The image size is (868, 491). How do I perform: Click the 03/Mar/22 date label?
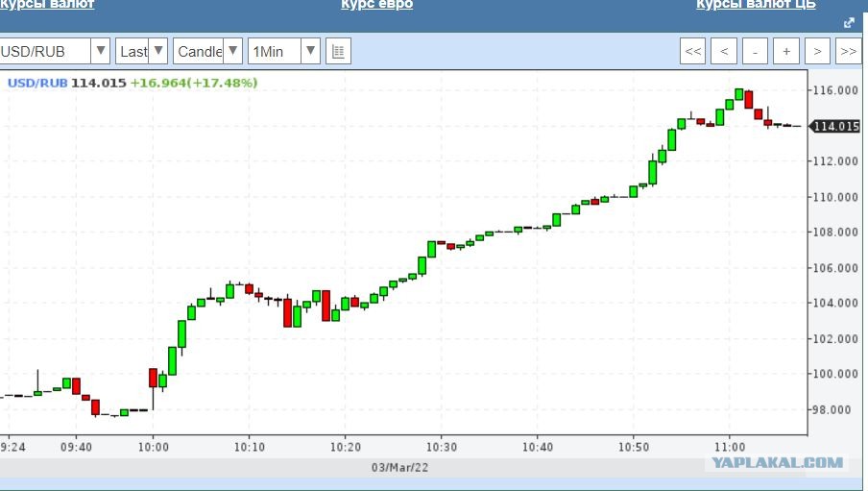[399, 467]
